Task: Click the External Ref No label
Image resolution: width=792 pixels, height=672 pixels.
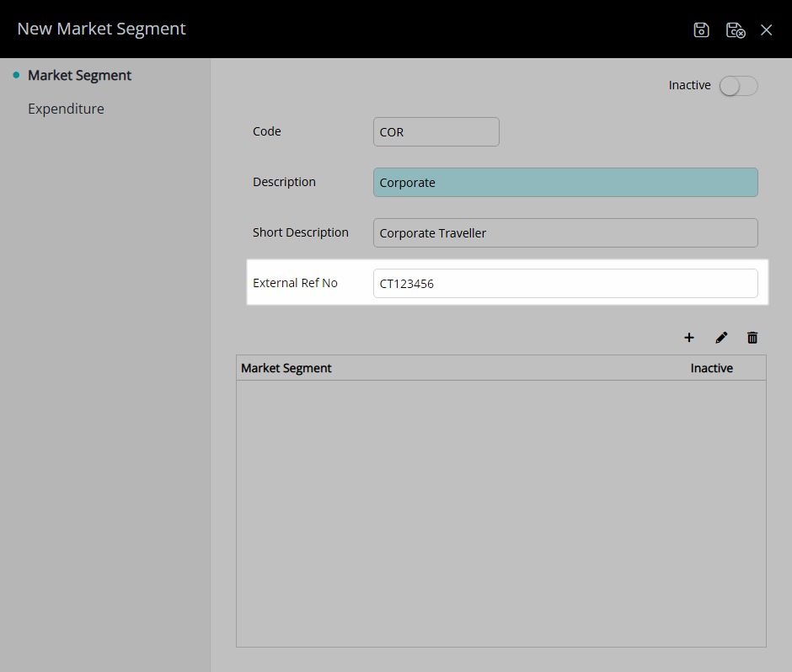Action: coord(295,283)
